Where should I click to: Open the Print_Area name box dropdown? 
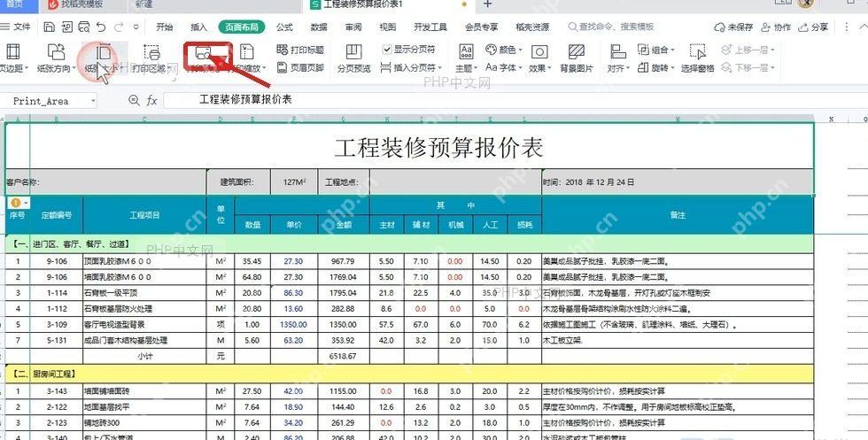pos(93,101)
